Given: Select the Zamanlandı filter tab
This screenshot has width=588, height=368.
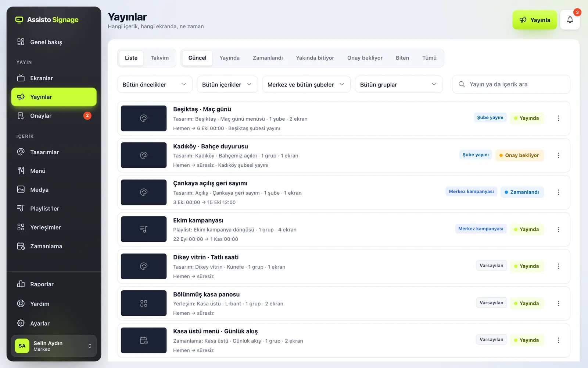Looking at the screenshot, I should coord(268,58).
